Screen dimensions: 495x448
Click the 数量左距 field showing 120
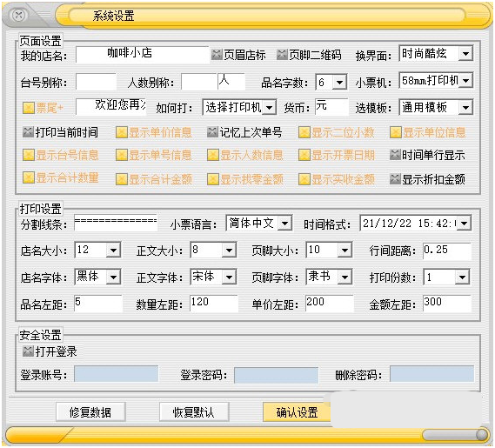(x=214, y=304)
